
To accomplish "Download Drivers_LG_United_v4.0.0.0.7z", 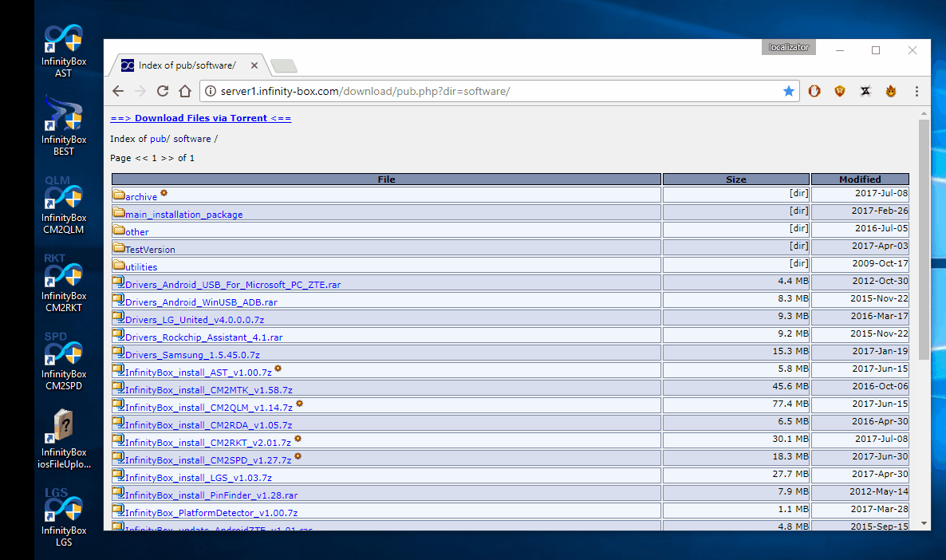I will coord(195,320).
